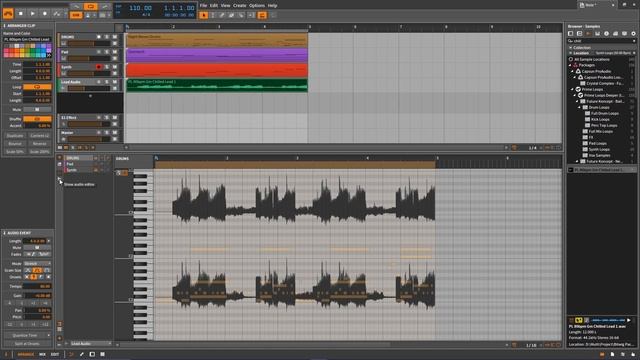The image size is (640, 360).
Task: Open the Help menu
Action: [272, 6]
